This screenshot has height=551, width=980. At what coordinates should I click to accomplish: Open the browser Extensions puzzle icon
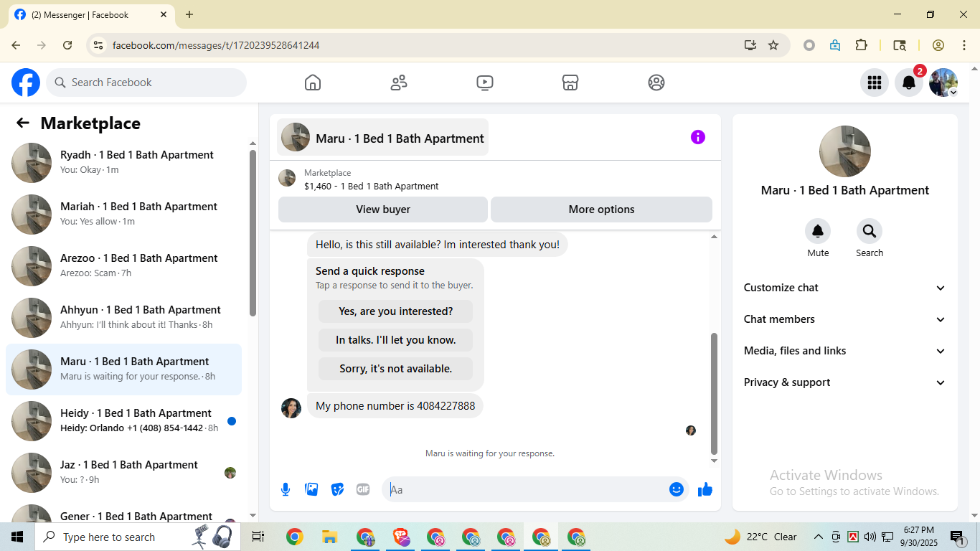[x=862, y=45]
